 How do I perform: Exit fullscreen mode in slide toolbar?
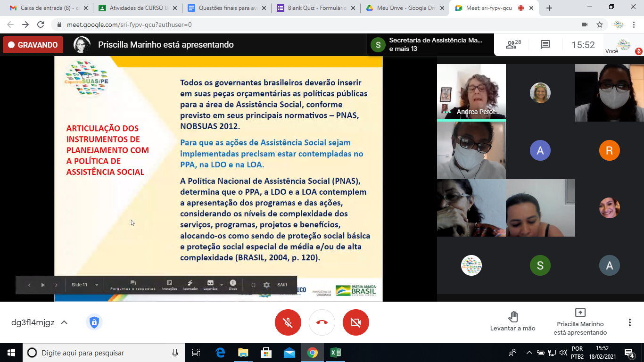(253, 285)
